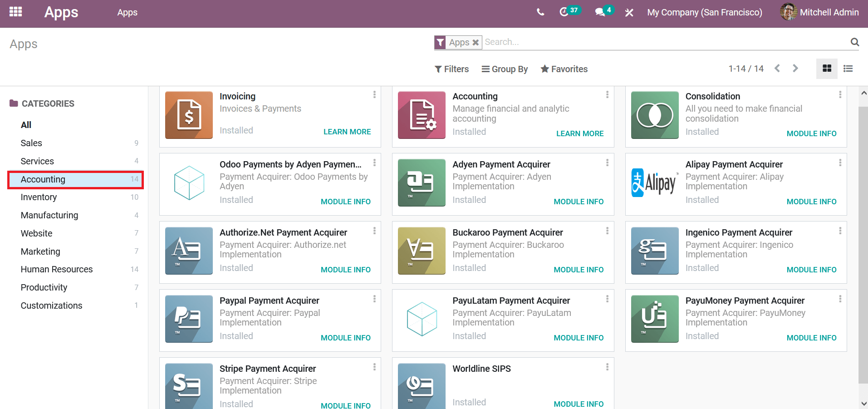Click the scrollbar down arrow
Screen dimensions: 868x409
click(x=863, y=403)
